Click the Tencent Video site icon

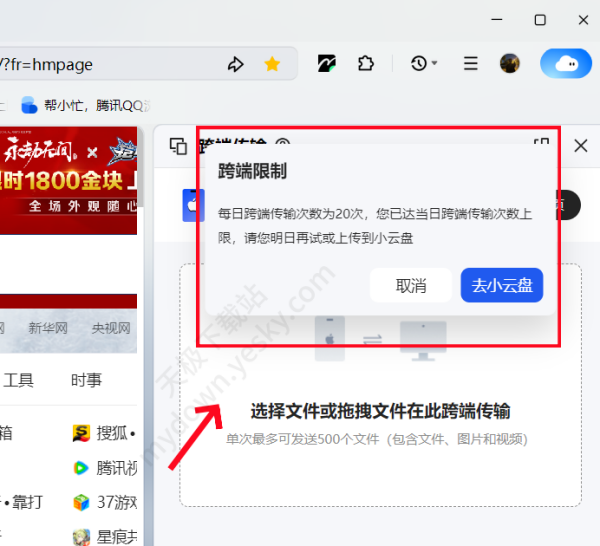(x=81, y=467)
